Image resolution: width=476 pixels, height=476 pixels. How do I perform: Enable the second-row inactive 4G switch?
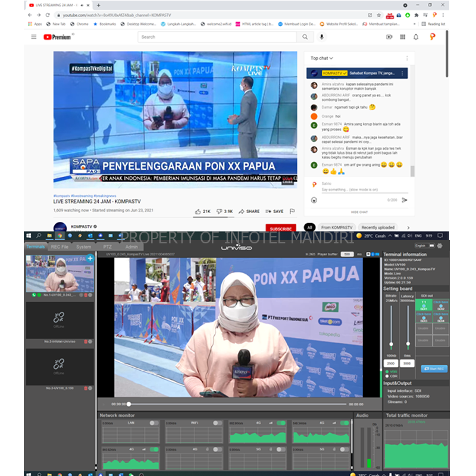click(x=217, y=449)
